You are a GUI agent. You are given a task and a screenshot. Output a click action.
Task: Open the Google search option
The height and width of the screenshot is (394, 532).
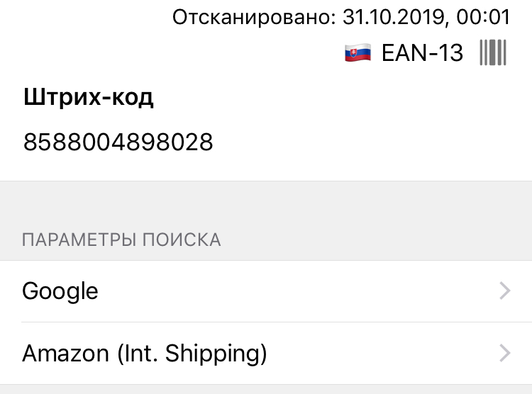(266, 291)
